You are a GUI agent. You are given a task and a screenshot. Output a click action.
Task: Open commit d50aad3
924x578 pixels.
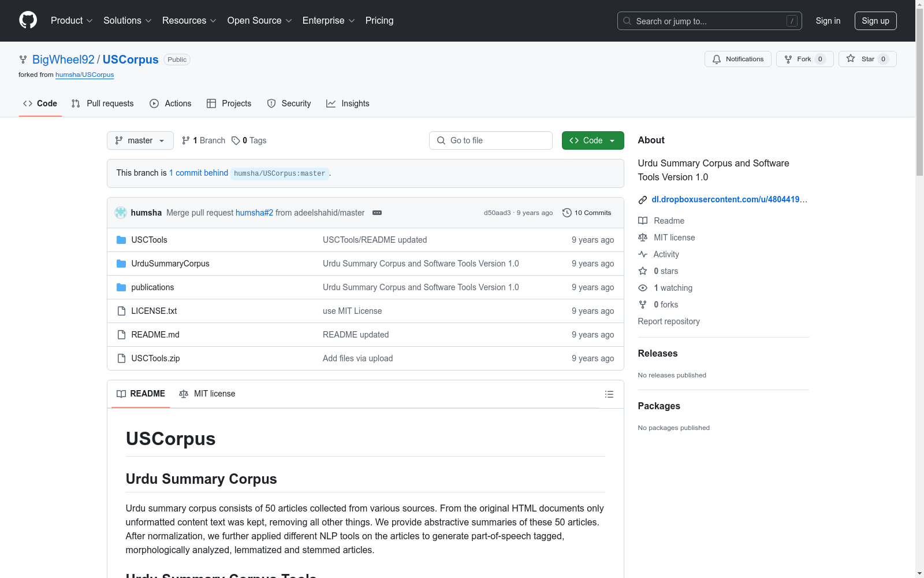[497, 213]
